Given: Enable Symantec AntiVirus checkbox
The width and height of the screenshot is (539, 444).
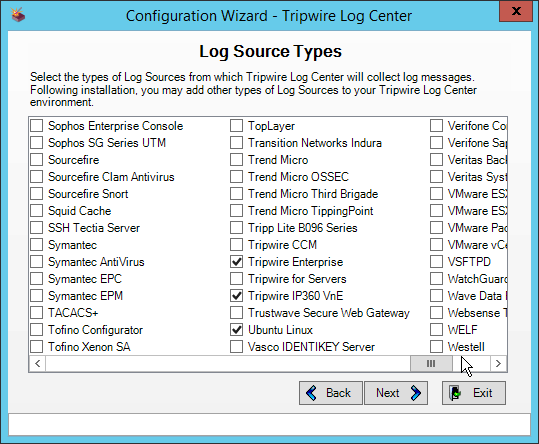Looking at the screenshot, I should pyautogui.click(x=36, y=262).
